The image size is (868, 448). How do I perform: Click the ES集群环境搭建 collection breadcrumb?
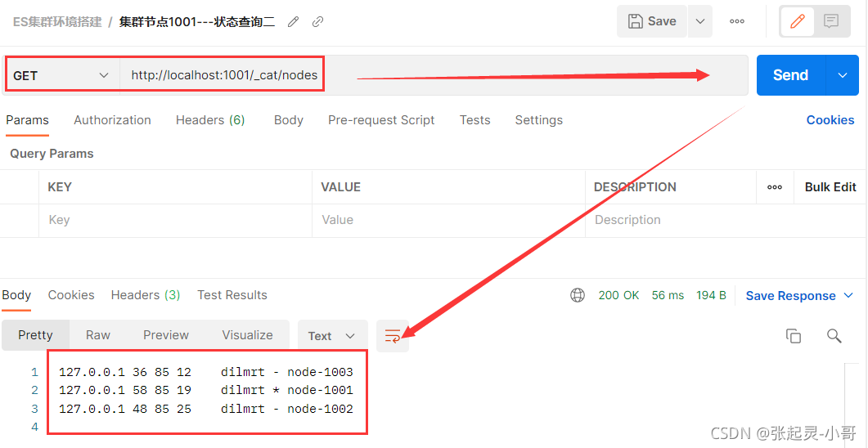tap(57, 21)
